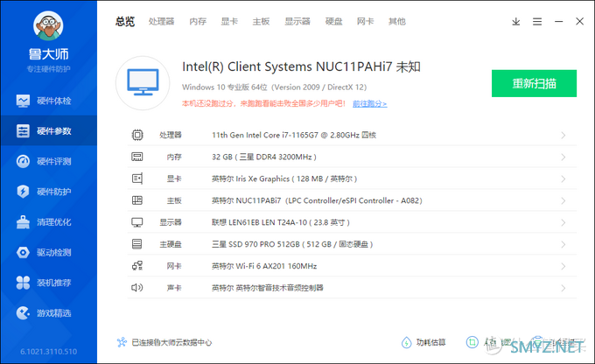Open 功耗估算 power estimate tool

pos(423,342)
